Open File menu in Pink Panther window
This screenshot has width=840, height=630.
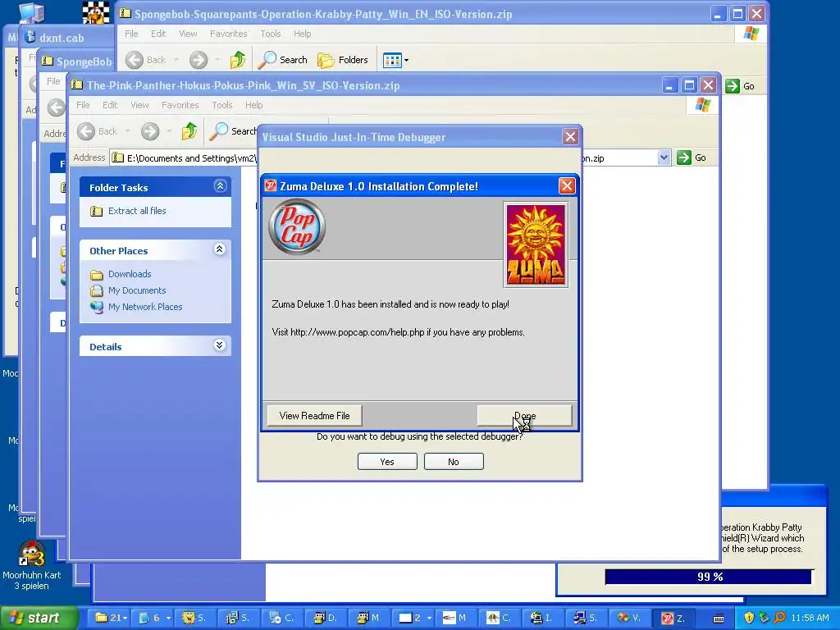[x=83, y=105]
